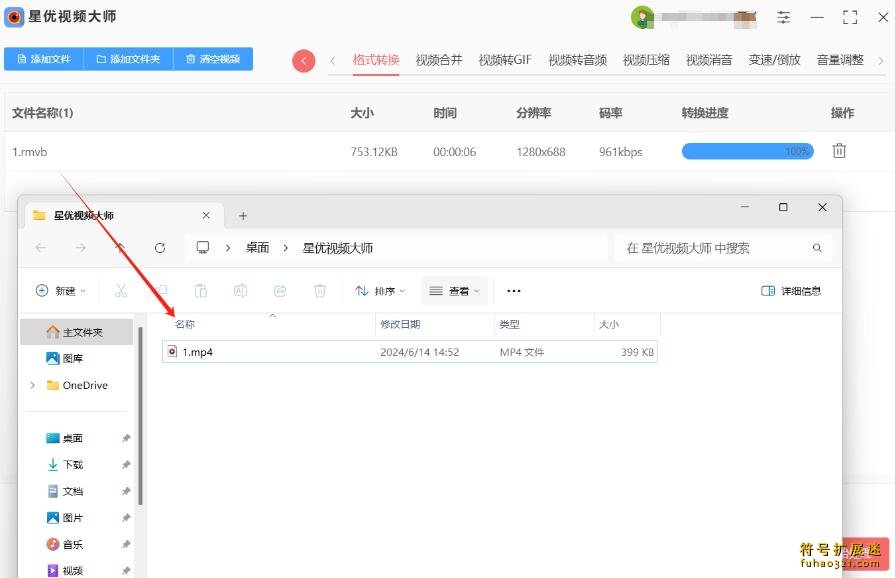The height and width of the screenshot is (578, 895).
Task: Click the Explorer sidebar vertical scrollbar
Action: coord(140,415)
